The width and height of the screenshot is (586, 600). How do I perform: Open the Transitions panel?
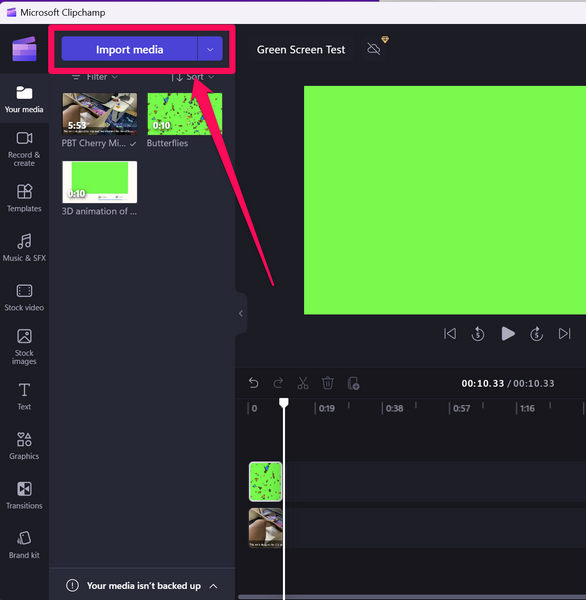[x=24, y=495]
